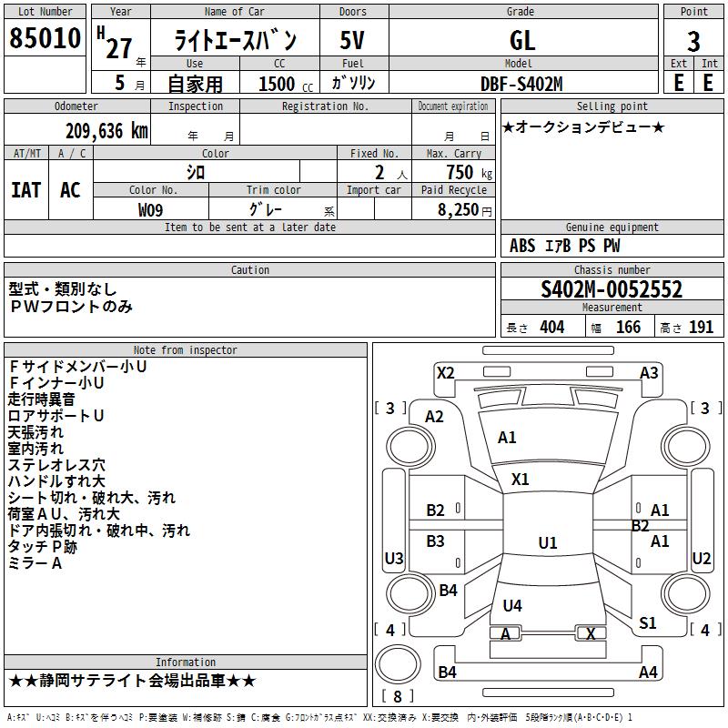Viewport: 728px width, 728px height.
Task: Select the B3 marker on left door
Action: coord(436,541)
